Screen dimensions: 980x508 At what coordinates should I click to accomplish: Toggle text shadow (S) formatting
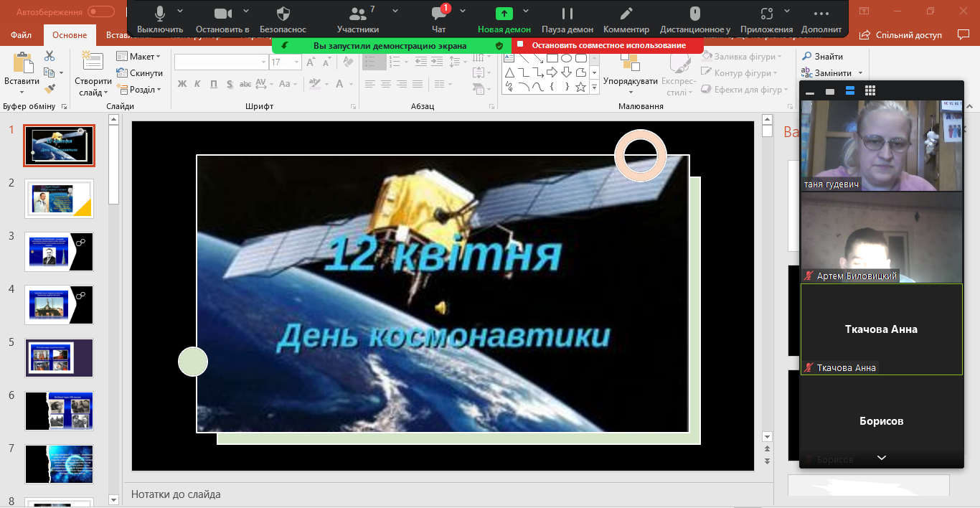(x=230, y=84)
